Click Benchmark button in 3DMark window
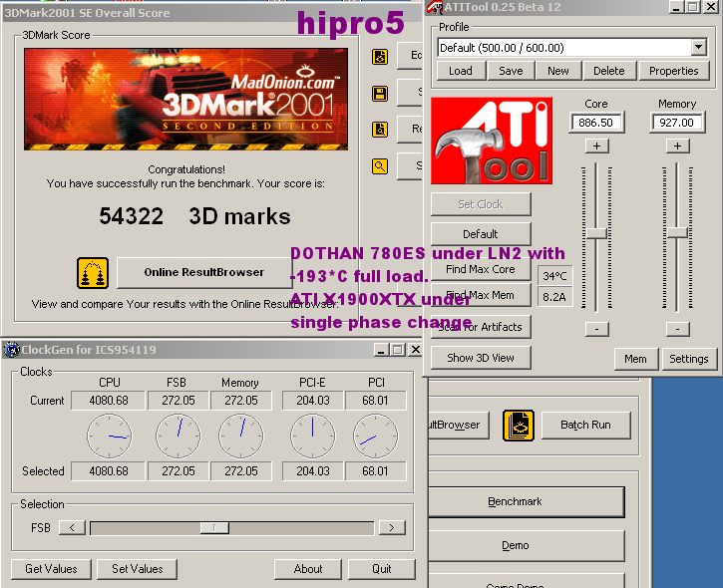The width and height of the screenshot is (723, 588). (x=527, y=502)
